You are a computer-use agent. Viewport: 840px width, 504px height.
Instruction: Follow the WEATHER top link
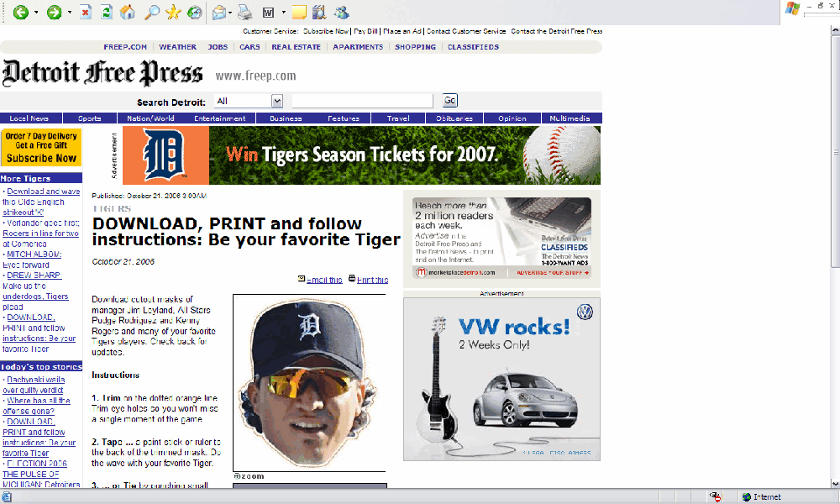click(177, 47)
